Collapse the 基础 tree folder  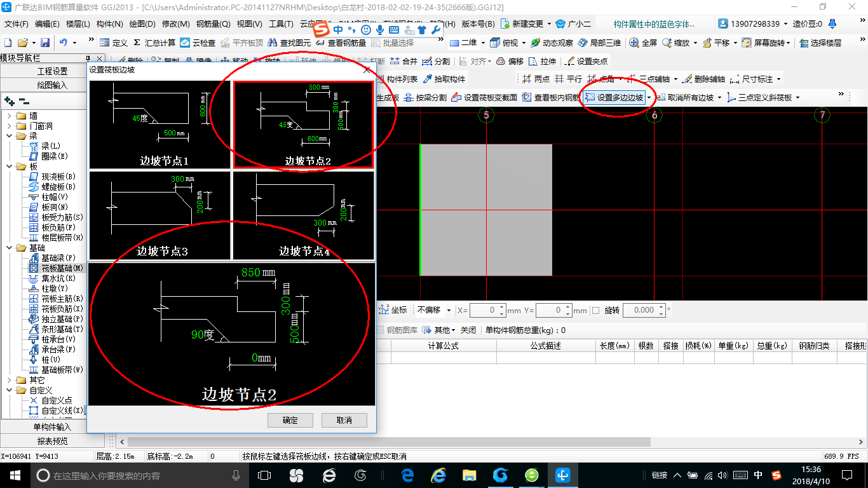(9, 248)
